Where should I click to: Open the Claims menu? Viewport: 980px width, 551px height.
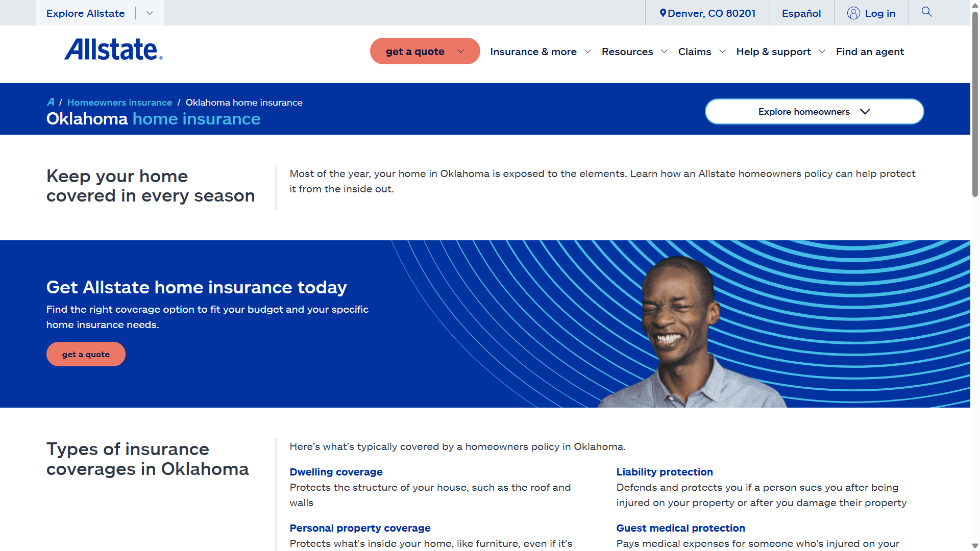pos(695,52)
